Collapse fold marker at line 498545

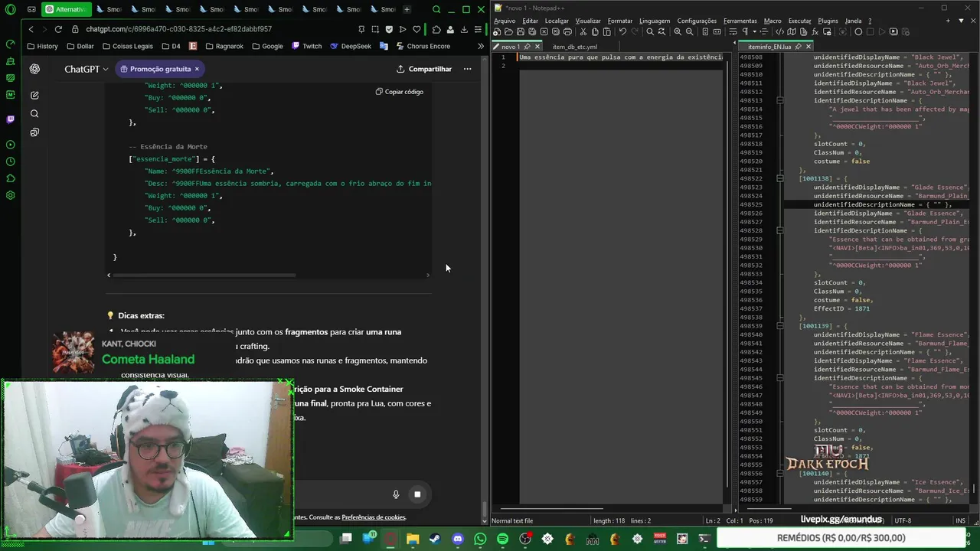(779, 378)
